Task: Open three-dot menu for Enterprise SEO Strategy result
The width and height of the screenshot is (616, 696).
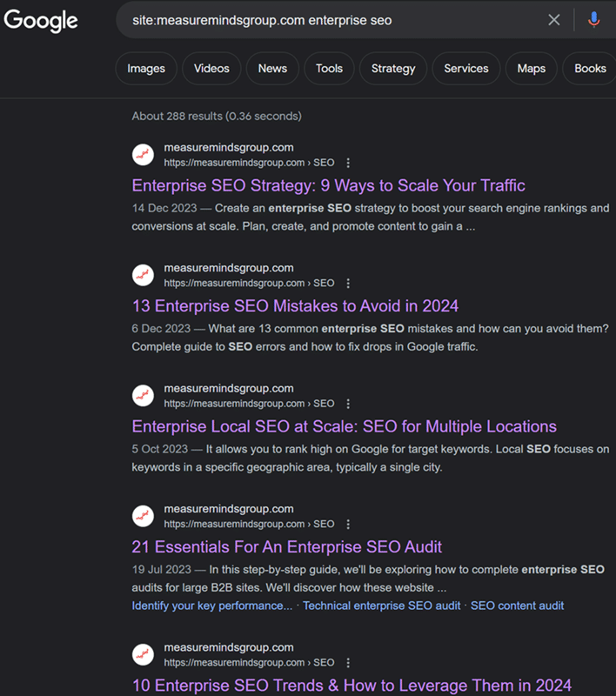Action: (348, 163)
